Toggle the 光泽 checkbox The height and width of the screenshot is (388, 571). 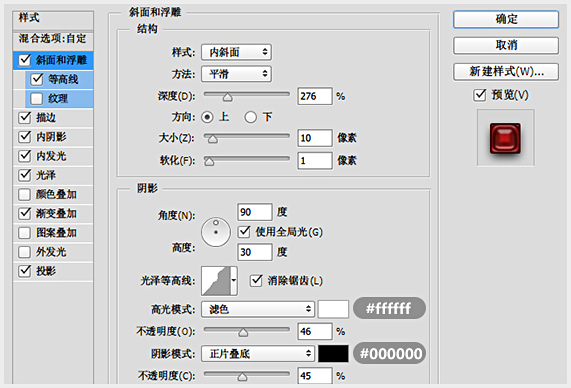point(24,175)
